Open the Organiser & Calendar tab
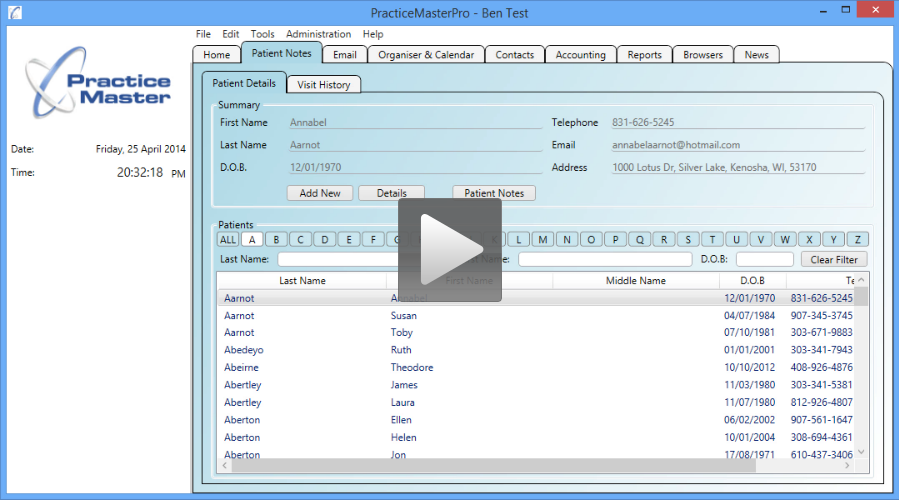This screenshot has height=500, width=899. 426,54
